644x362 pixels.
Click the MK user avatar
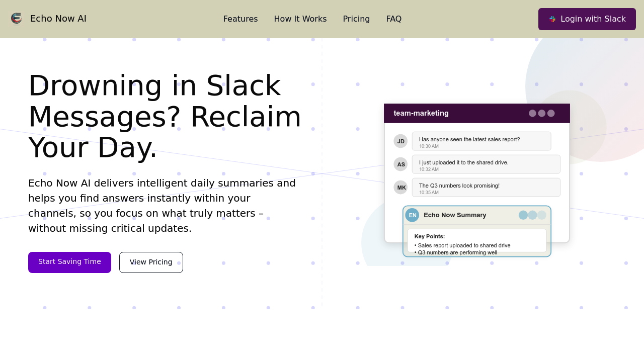[401, 188]
